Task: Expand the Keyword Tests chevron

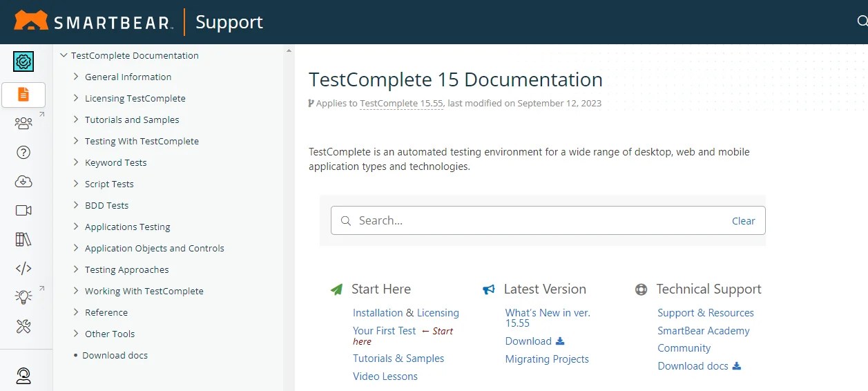Action: (x=76, y=162)
